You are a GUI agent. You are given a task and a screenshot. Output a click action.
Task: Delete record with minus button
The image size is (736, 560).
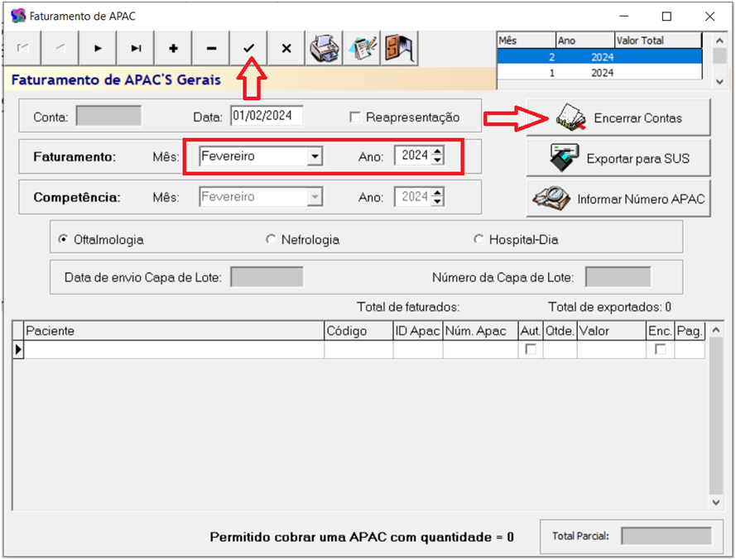tap(211, 48)
